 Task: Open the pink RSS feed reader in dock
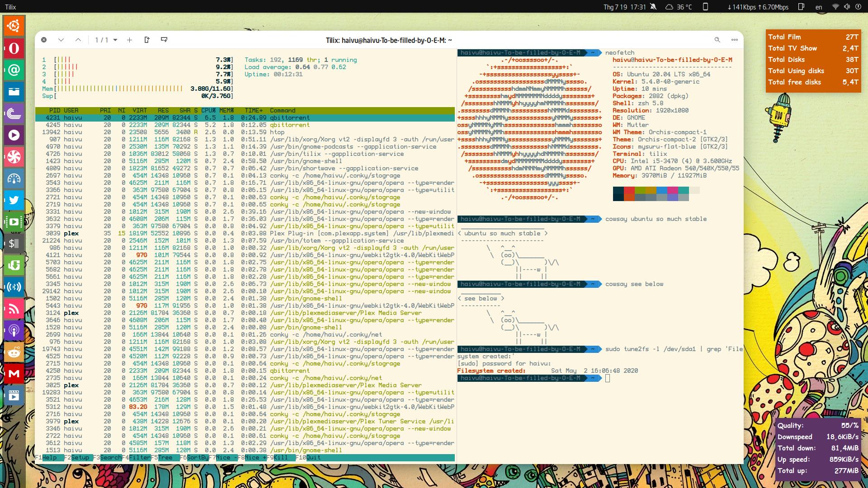pos(14,309)
